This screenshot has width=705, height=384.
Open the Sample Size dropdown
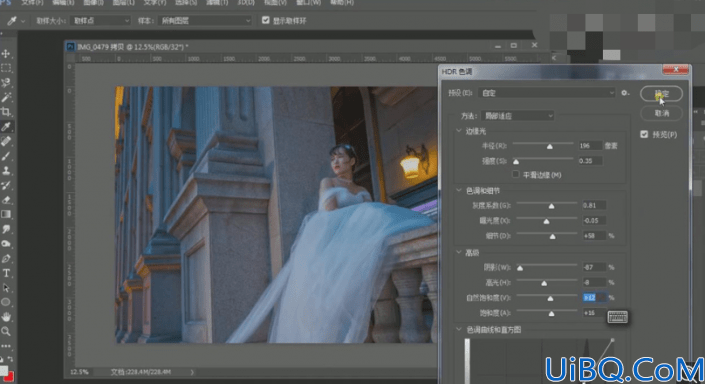(101, 21)
